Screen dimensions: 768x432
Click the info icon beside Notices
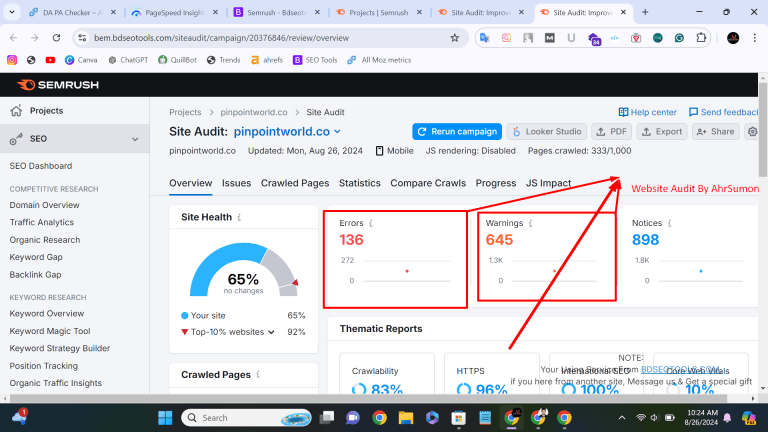(670, 223)
